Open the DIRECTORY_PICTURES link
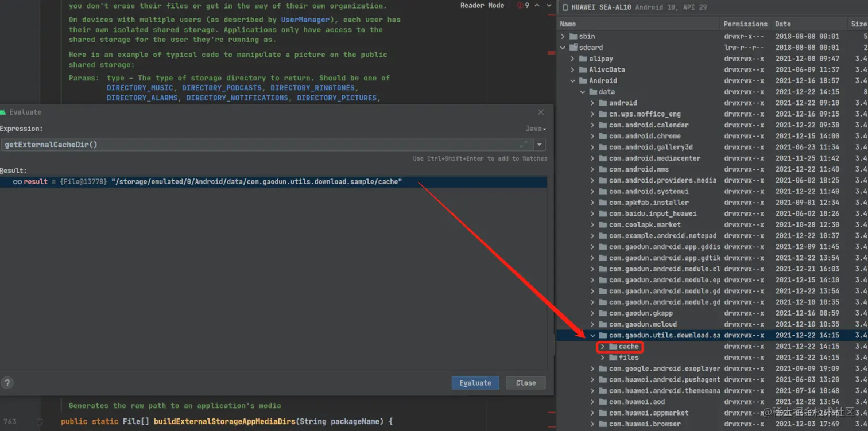 click(337, 98)
